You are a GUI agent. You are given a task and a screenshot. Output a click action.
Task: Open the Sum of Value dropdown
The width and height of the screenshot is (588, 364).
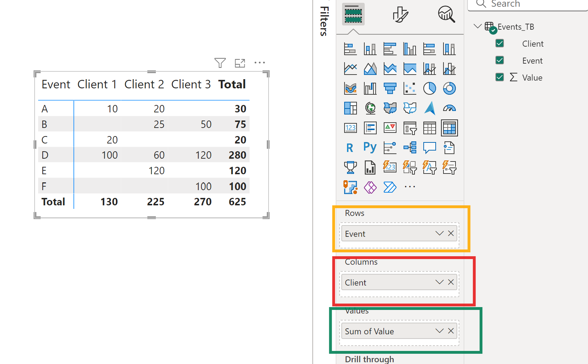[x=439, y=331]
